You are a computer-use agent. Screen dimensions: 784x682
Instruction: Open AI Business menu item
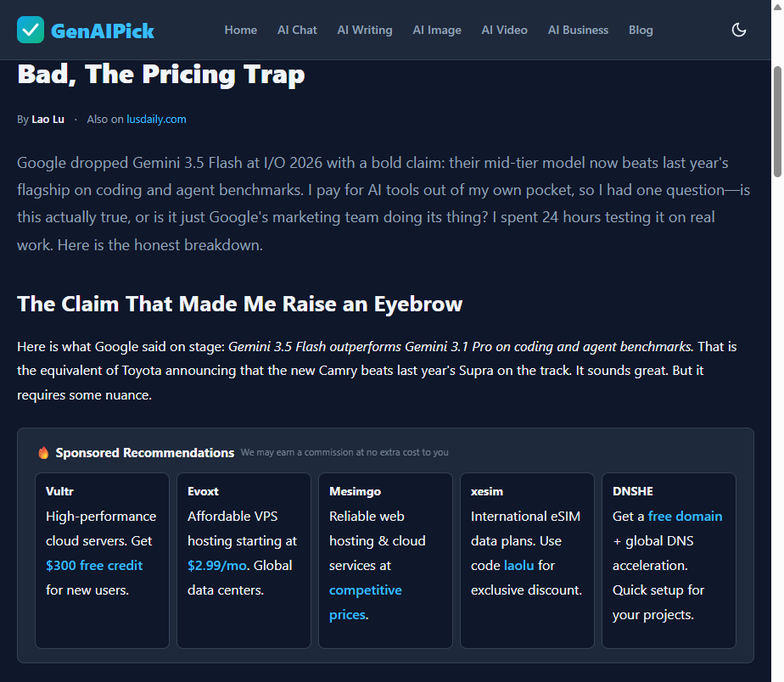[x=578, y=30]
